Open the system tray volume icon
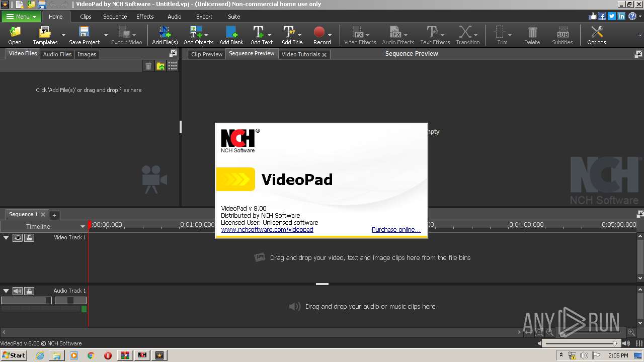The image size is (644, 362). [x=584, y=355]
